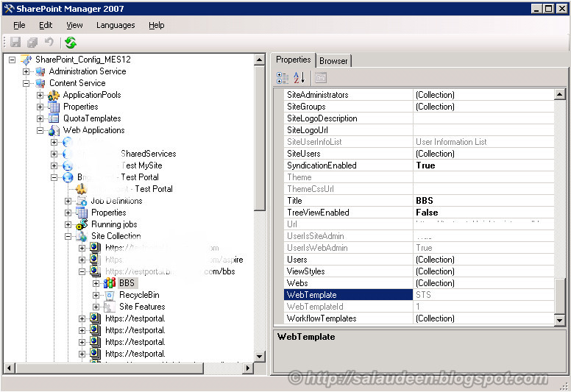This screenshot has height=392, width=571.
Task: Select the BBS people icon
Action: point(110,283)
